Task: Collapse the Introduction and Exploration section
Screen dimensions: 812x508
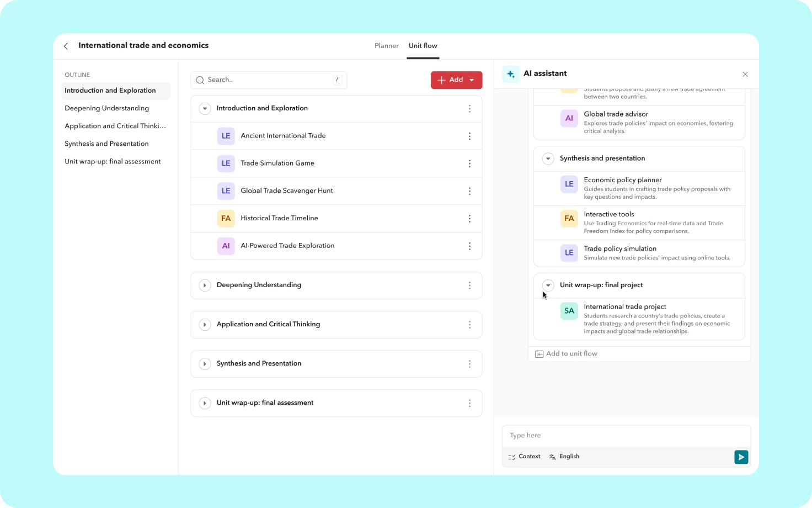Action: [x=205, y=109]
